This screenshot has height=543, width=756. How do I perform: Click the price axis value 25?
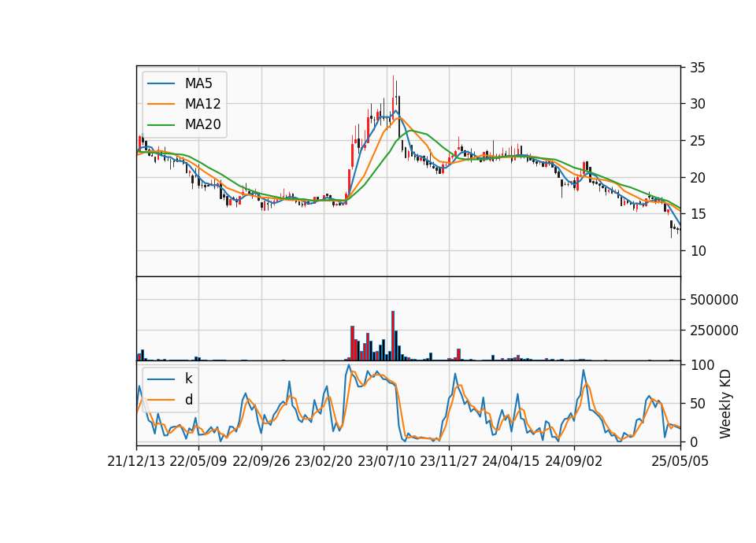click(x=697, y=141)
